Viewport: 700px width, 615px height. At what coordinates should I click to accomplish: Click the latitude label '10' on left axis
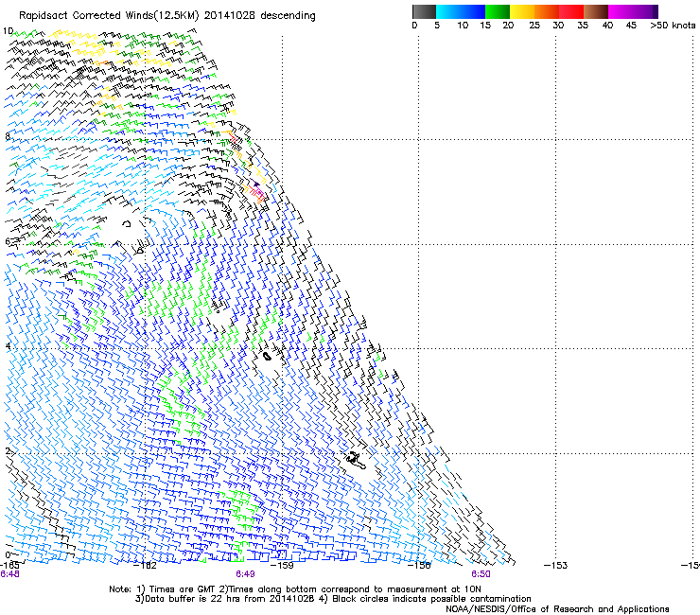pos(8,31)
